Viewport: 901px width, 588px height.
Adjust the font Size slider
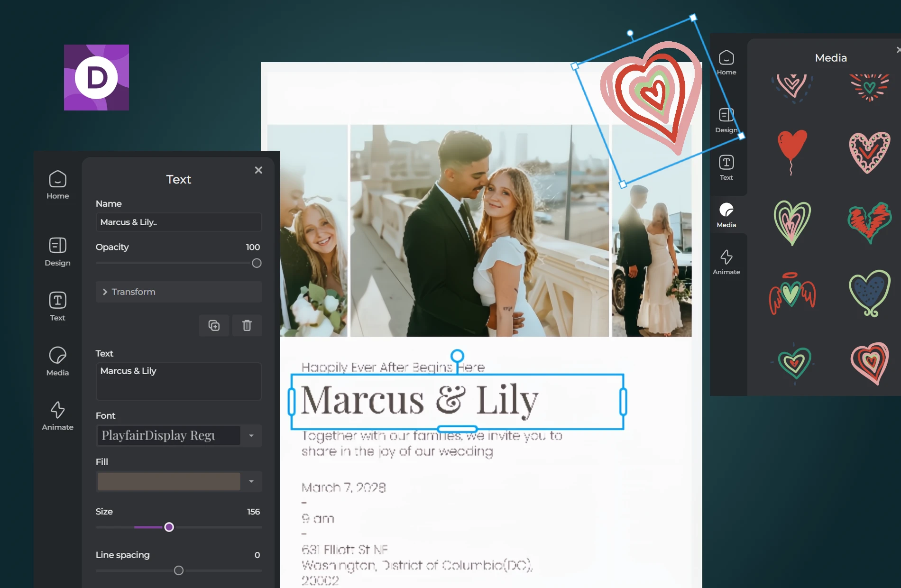click(168, 527)
